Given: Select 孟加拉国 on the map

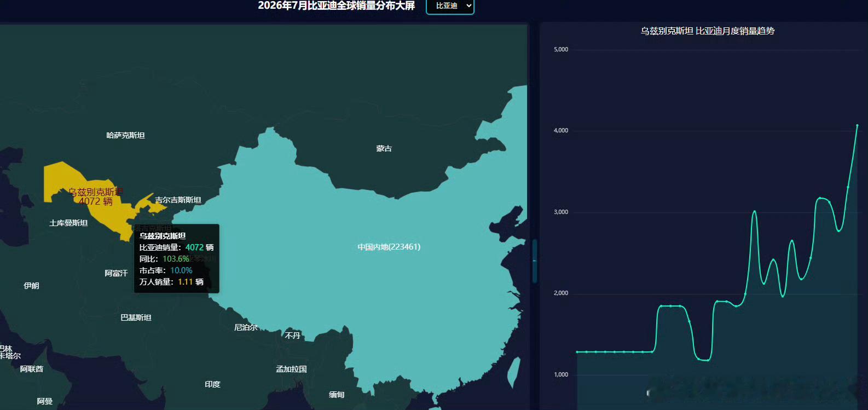Looking at the screenshot, I should click(x=291, y=369).
